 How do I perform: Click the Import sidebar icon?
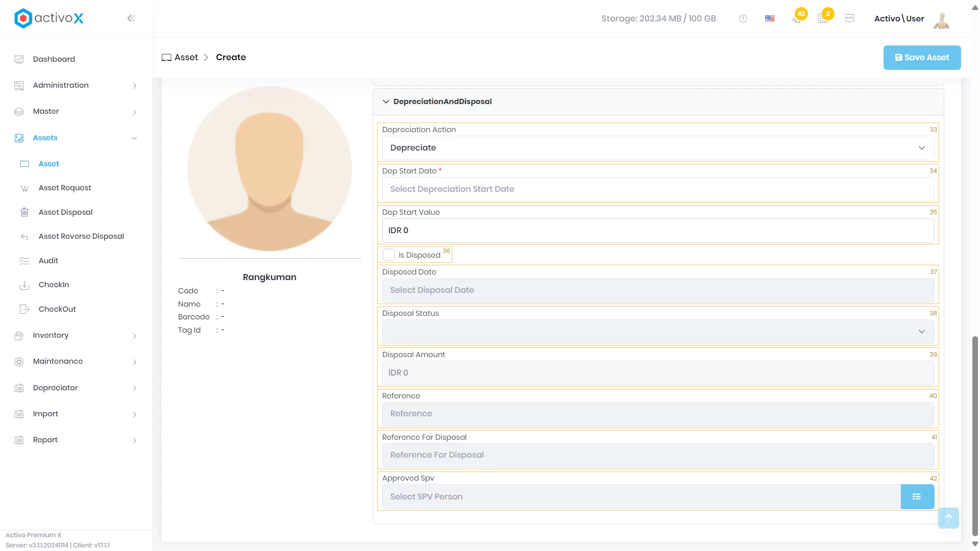pos(19,414)
